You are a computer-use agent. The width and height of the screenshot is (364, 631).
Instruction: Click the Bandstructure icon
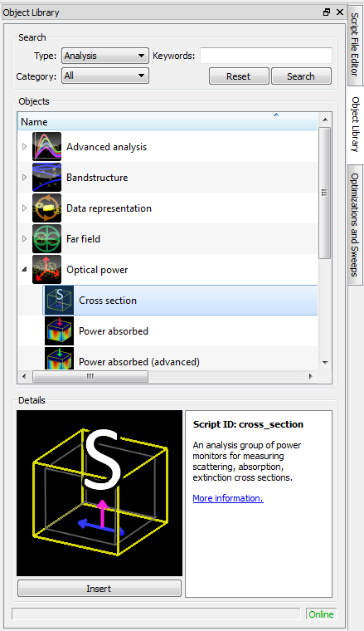click(x=46, y=177)
